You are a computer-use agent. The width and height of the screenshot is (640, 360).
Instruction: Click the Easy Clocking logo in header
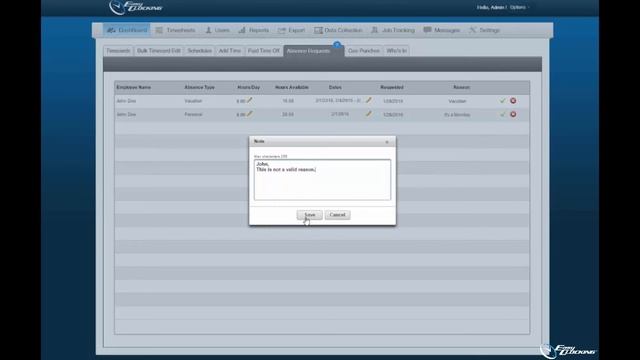click(136, 7)
